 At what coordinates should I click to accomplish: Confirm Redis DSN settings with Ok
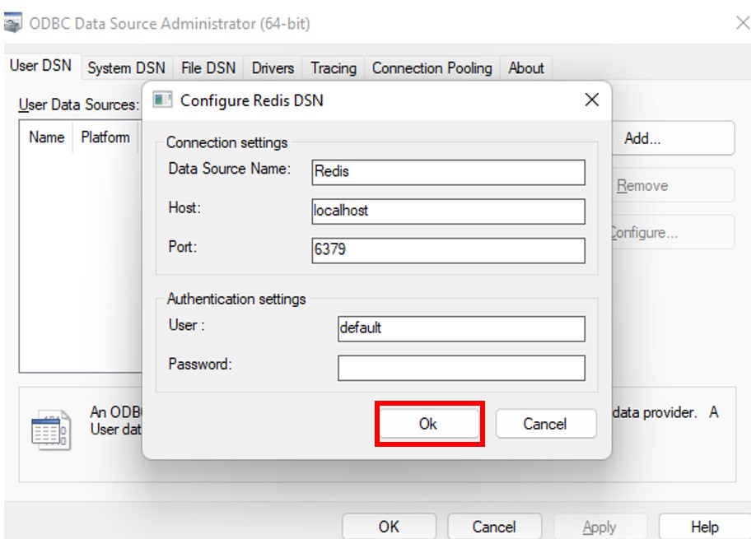428,424
